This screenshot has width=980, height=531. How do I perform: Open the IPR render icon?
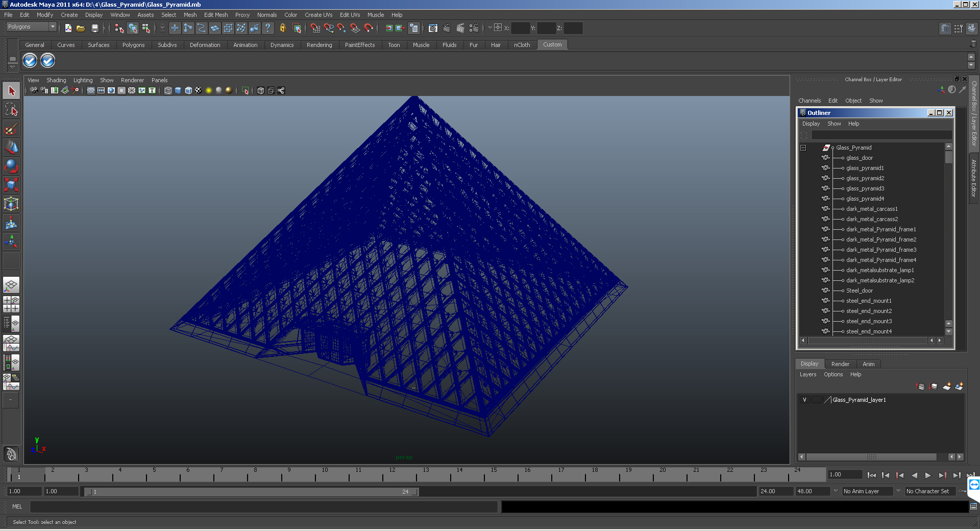[x=460, y=28]
